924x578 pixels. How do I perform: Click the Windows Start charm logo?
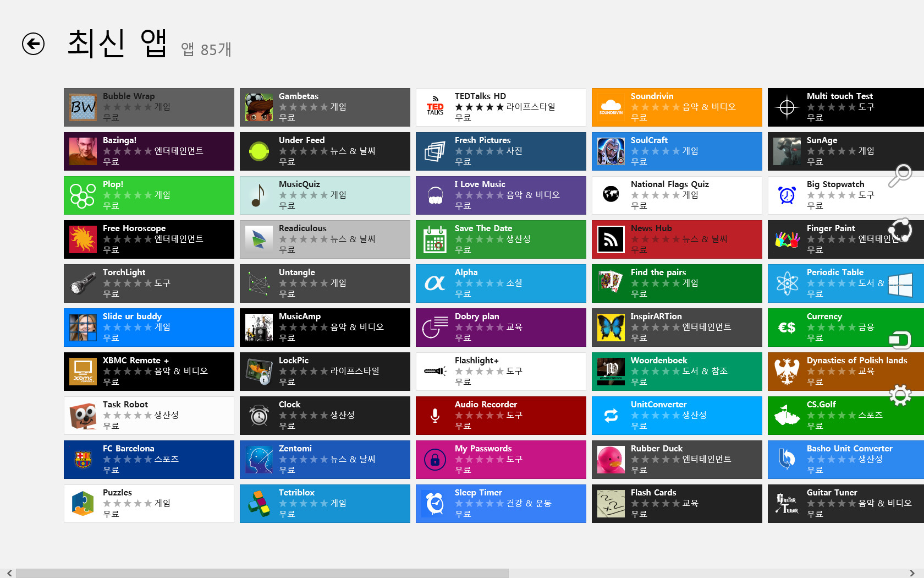tap(900, 286)
